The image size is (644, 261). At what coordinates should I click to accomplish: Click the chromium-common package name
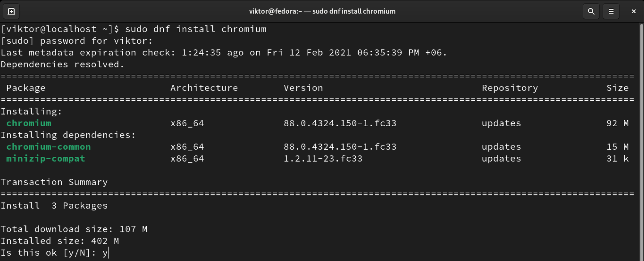click(48, 147)
